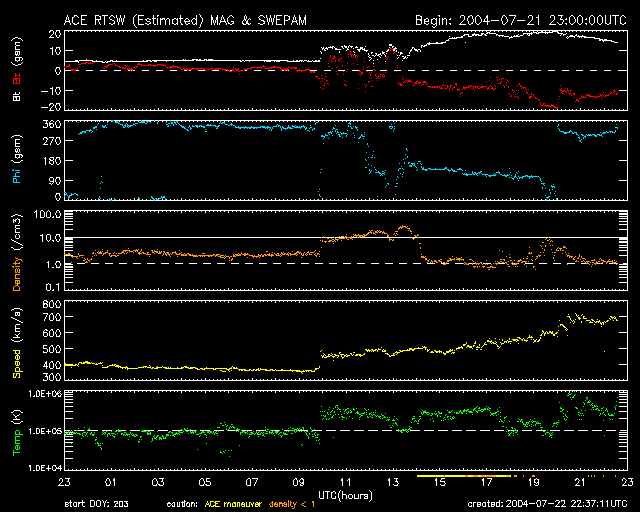640x512 pixels.
Task: Select the '0.1' tick on the Density axis
Action: [53, 287]
